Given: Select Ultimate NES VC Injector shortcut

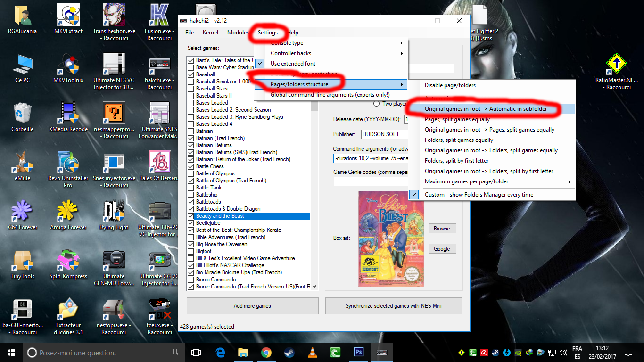Looking at the screenshot, I should [114, 71].
